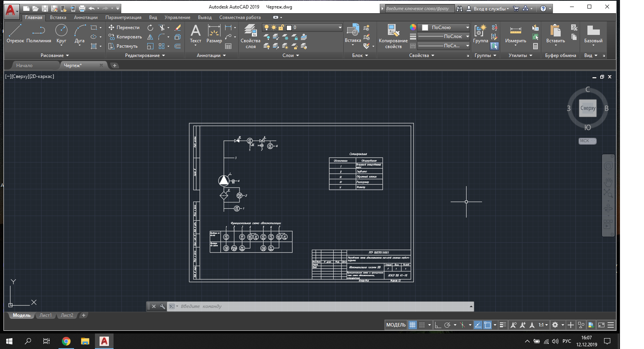Toggle isometric drafting in status bar

[x=462, y=325]
